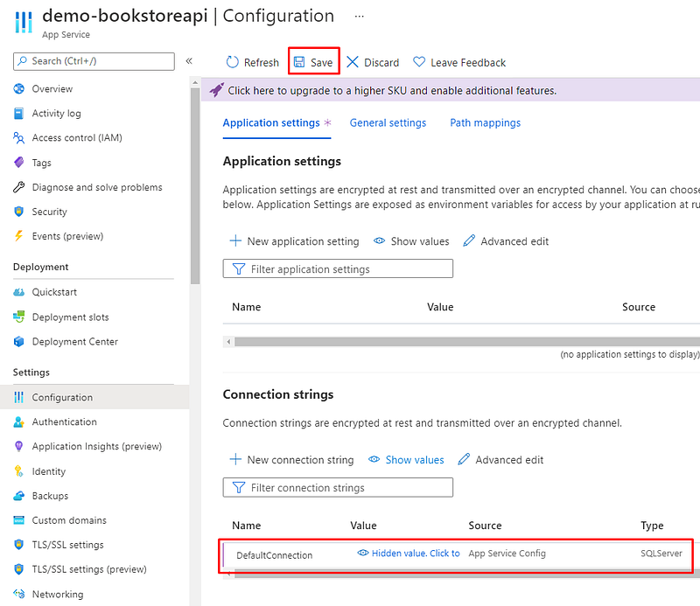Click the Save disk icon
The width and height of the screenshot is (700, 606).
[299, 63]
